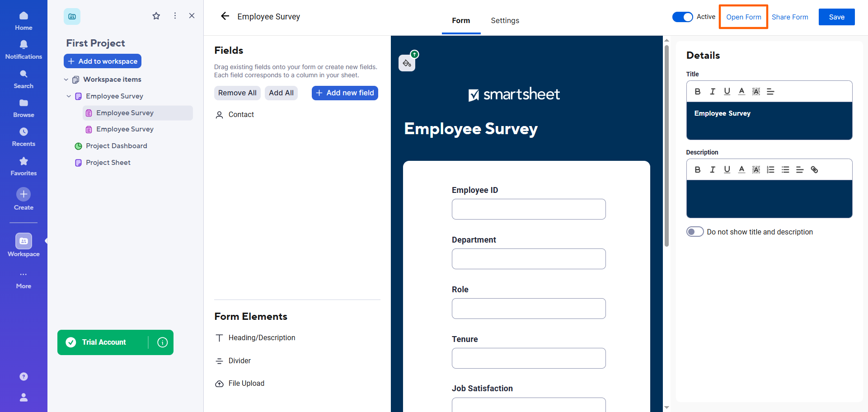
Task: Apply italic in Title toolbar
Action: (713, 91)
